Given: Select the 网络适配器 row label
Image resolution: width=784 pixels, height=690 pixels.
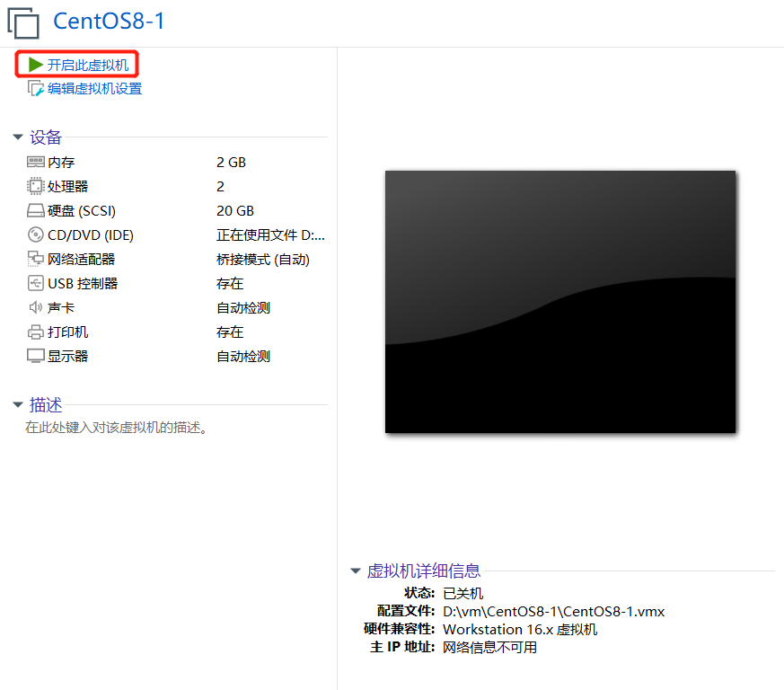Looking at the screenshot, I should coord(82,259).
